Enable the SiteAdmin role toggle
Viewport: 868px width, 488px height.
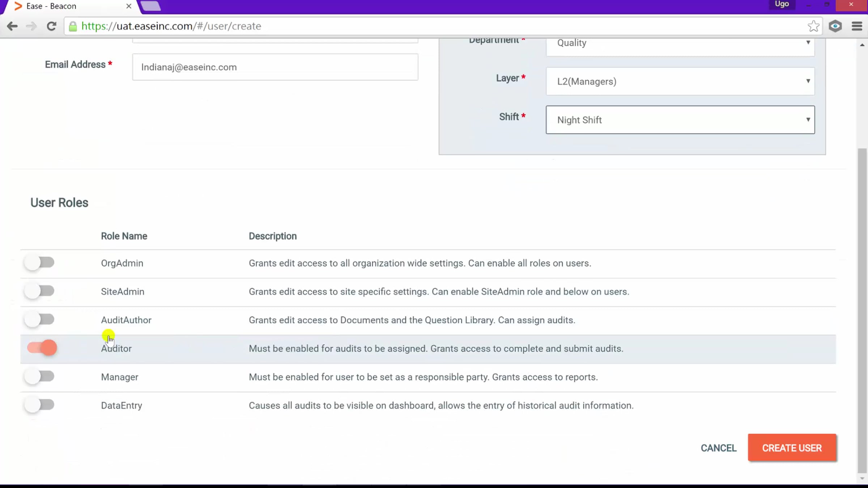pos(40,291)
